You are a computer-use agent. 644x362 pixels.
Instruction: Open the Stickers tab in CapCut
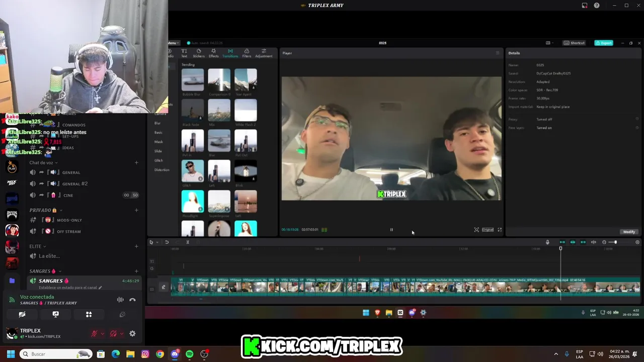click(x=199, y=53)
